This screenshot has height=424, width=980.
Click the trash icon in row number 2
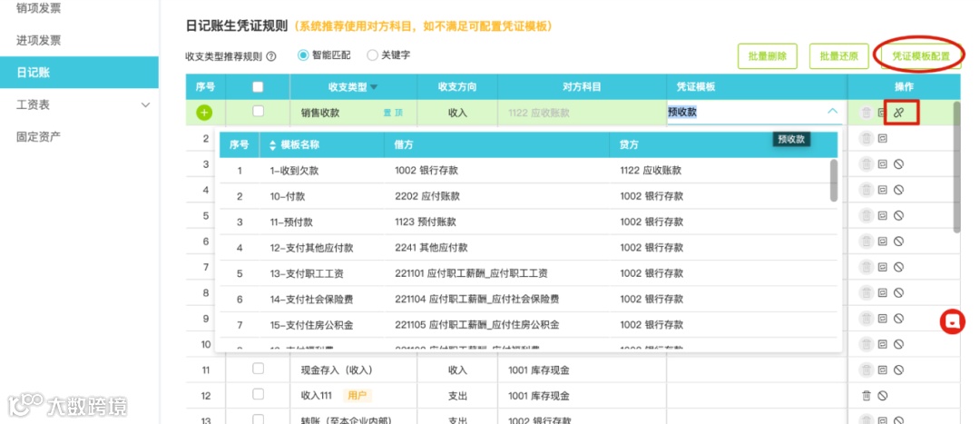point(867,139)
